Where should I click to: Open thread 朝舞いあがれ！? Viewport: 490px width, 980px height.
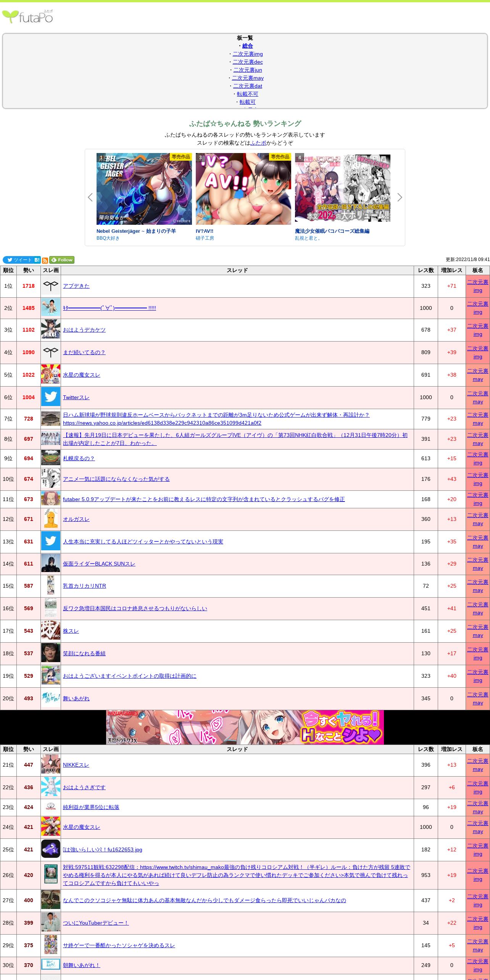tap(81, 965)
